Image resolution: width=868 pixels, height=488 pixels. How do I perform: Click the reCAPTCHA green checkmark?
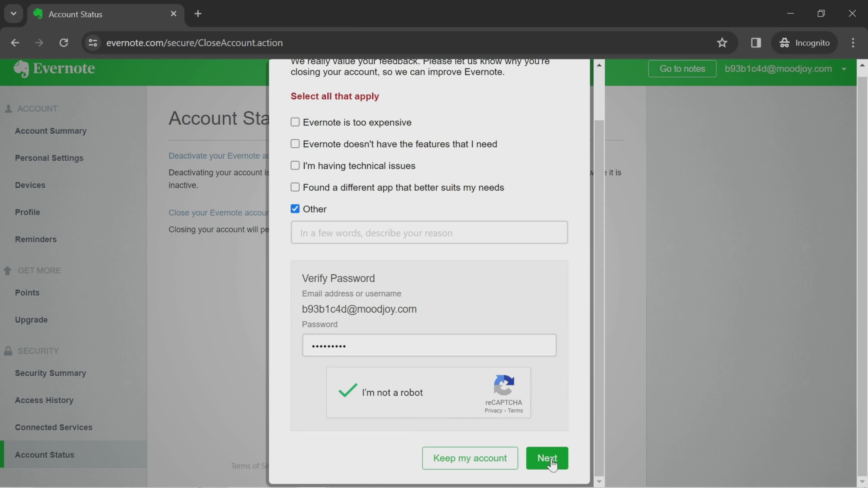pos(347,391)
